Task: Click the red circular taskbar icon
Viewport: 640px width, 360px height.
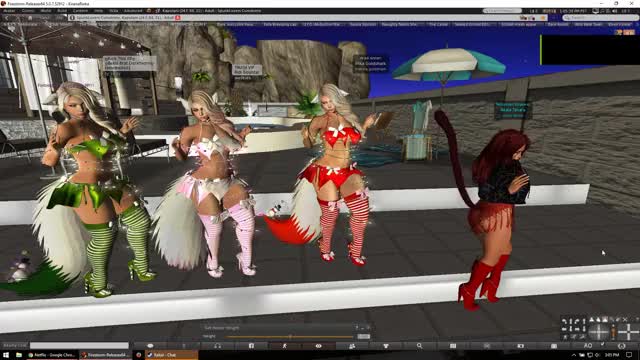Action: pos(138,355)
